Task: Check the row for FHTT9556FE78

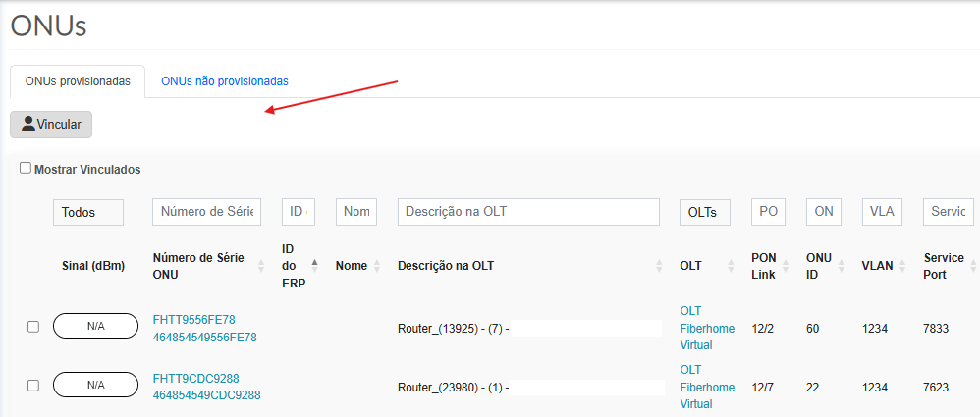Action: pos(32,327)
